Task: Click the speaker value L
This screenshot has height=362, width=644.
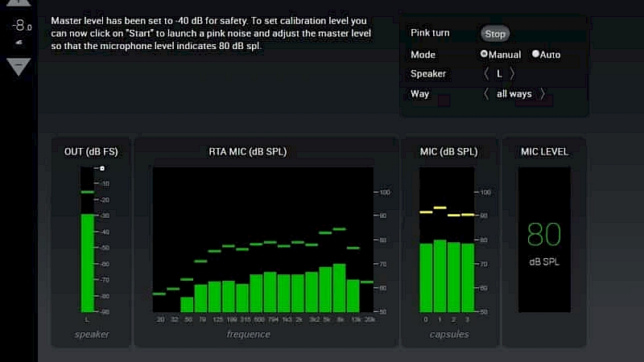Action: click(x=499, y=74)
